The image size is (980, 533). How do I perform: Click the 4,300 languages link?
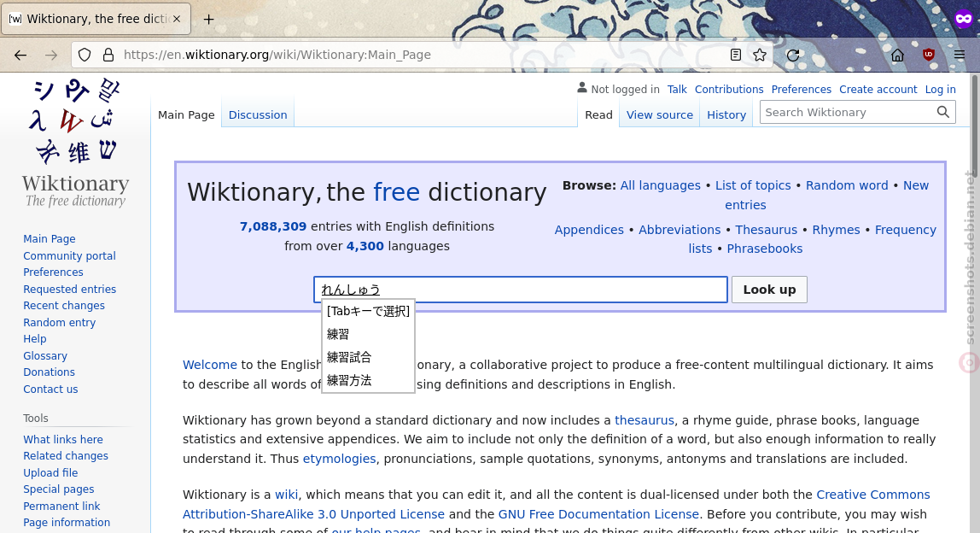coord(365,246)
